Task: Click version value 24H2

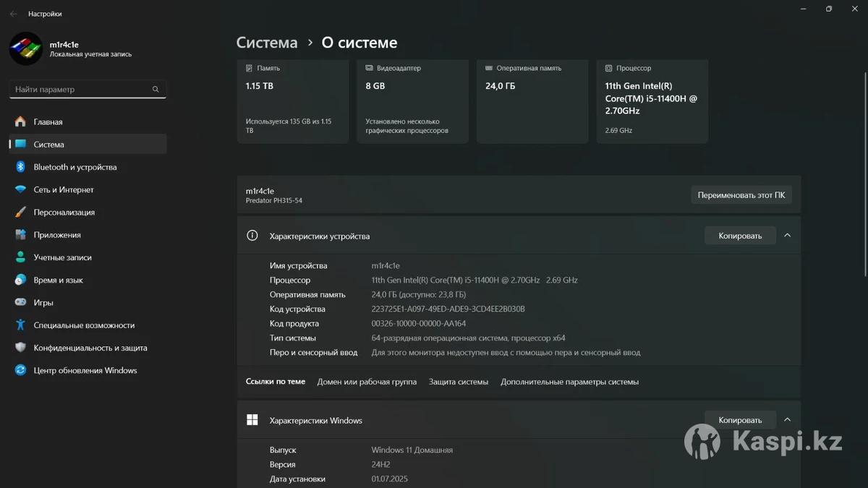Action: [x=381, y=464]
